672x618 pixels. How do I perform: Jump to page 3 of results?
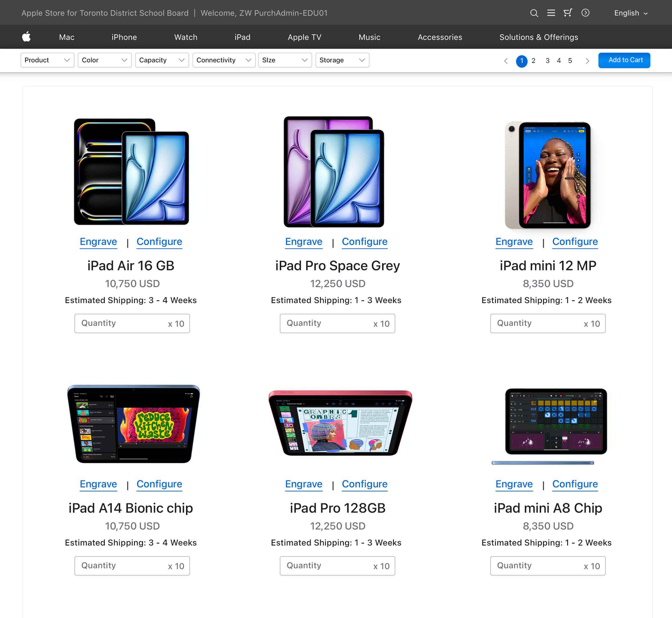[547, 61]
